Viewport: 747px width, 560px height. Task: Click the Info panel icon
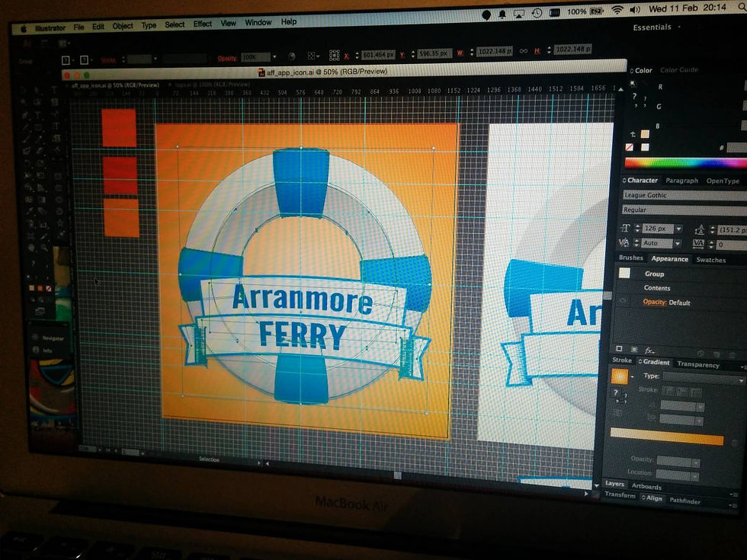(x=35, y=350)
